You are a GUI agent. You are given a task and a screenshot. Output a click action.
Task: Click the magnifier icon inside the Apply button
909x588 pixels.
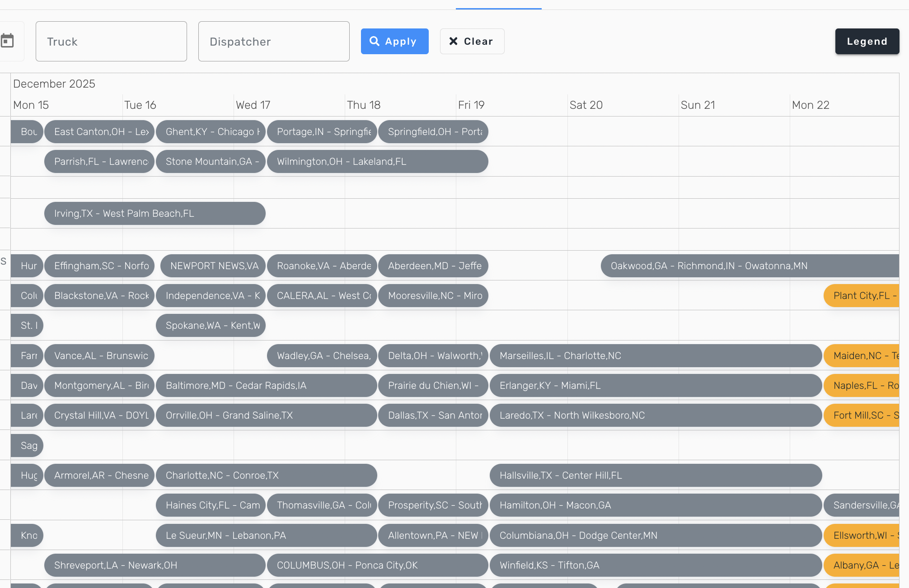click(375, 41)
